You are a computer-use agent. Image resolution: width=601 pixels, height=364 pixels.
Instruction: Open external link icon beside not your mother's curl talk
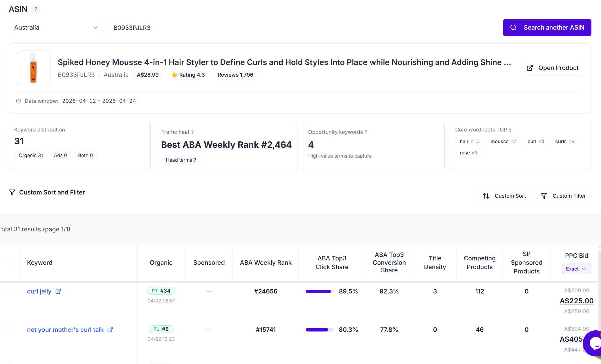point(110,329)
